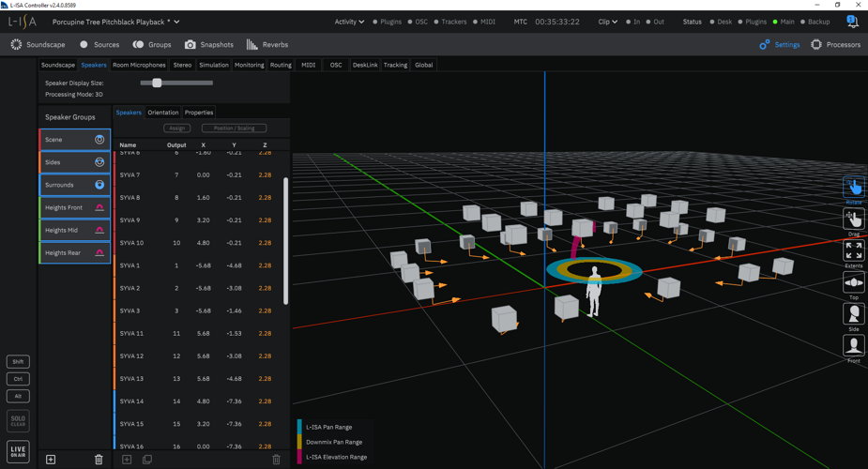Open the Reverbs view
Image resolution: width=868 pixels, height=469 pixels.
(x=266, y=44)
